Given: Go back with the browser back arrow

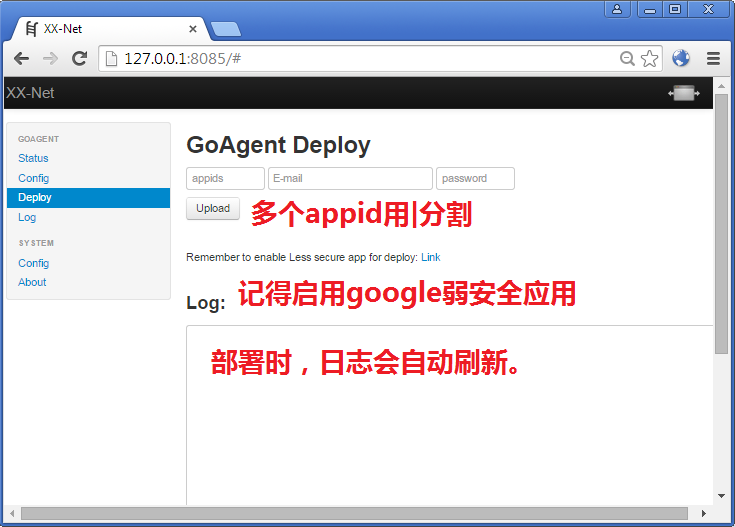Looking at the screenshot, I should point(21,59).
